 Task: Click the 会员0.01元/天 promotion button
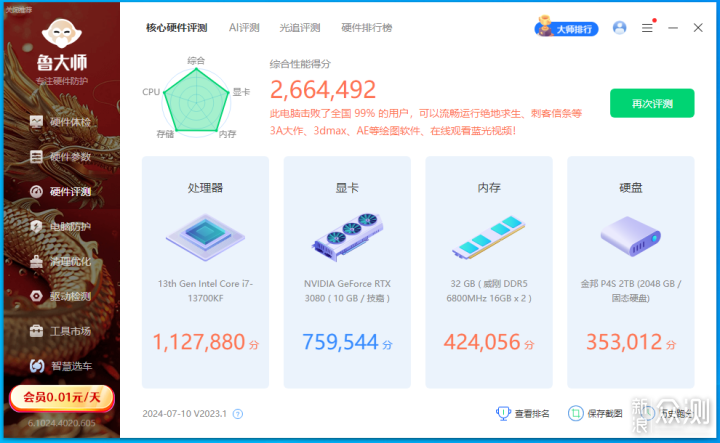[62, 398]
